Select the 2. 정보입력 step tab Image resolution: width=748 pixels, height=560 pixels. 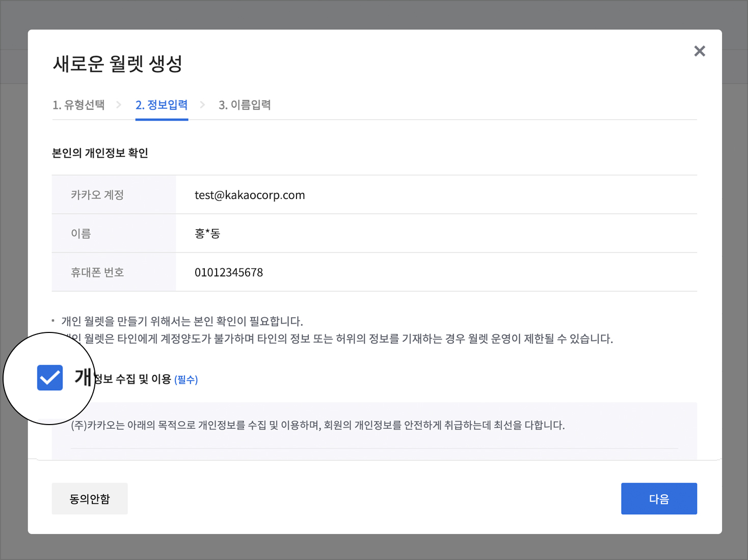[x=162, y=105]
